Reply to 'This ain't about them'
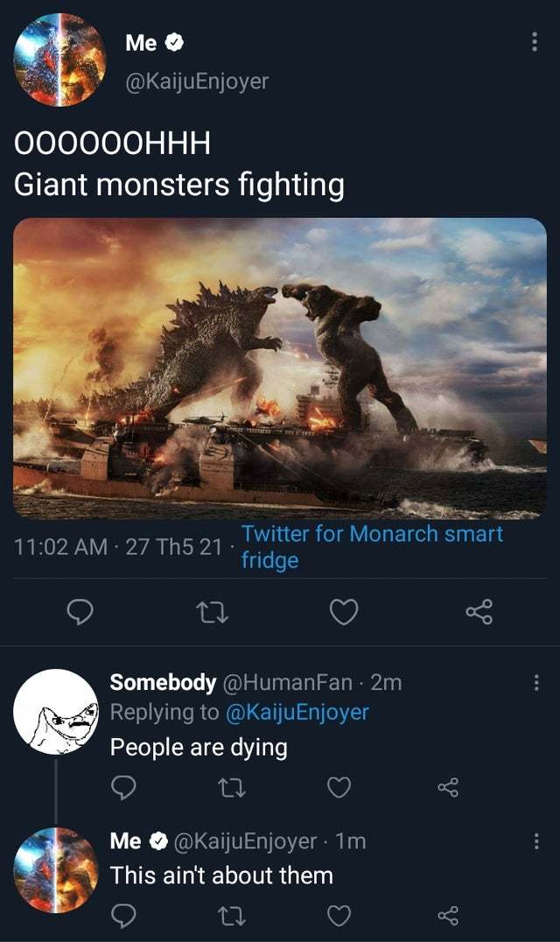560x942 pixels. pos(123,914)
